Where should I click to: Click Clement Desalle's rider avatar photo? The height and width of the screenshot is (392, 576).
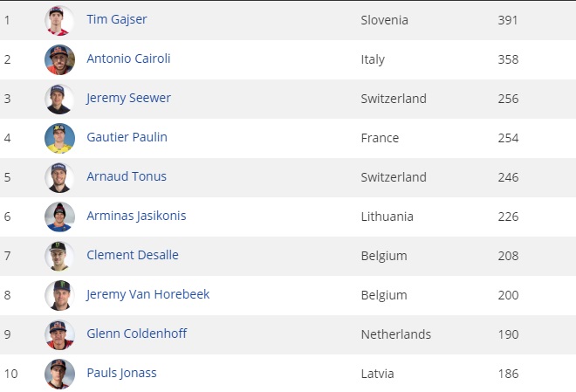point(59,256)
